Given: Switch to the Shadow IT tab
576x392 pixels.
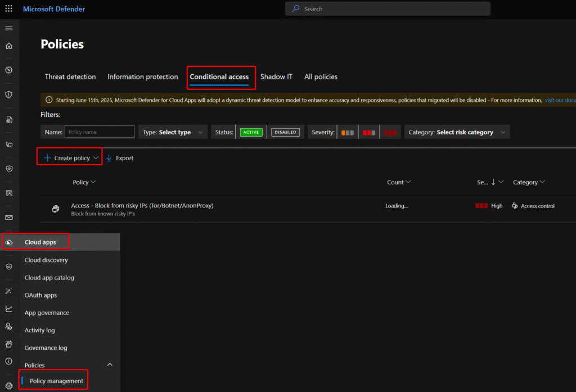Looking at the screenshot, I should pos(276,76).
